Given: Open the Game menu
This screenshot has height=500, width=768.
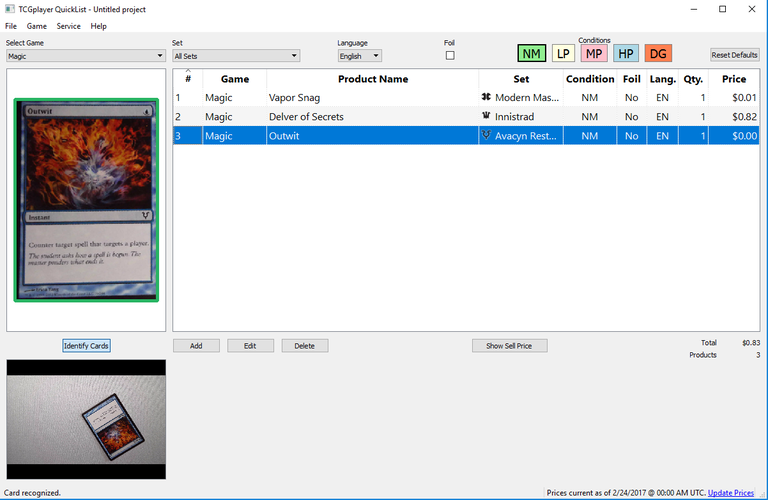Looking at the screenshot, I should [37, 26].
